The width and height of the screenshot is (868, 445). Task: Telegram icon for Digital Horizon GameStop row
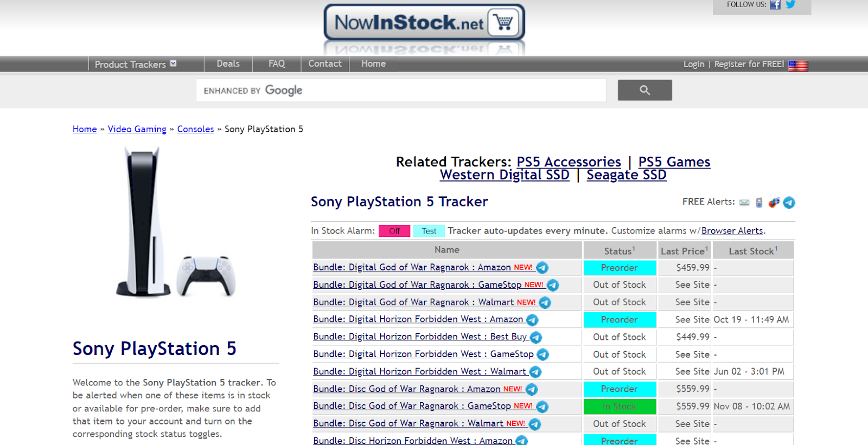point(543,354)
